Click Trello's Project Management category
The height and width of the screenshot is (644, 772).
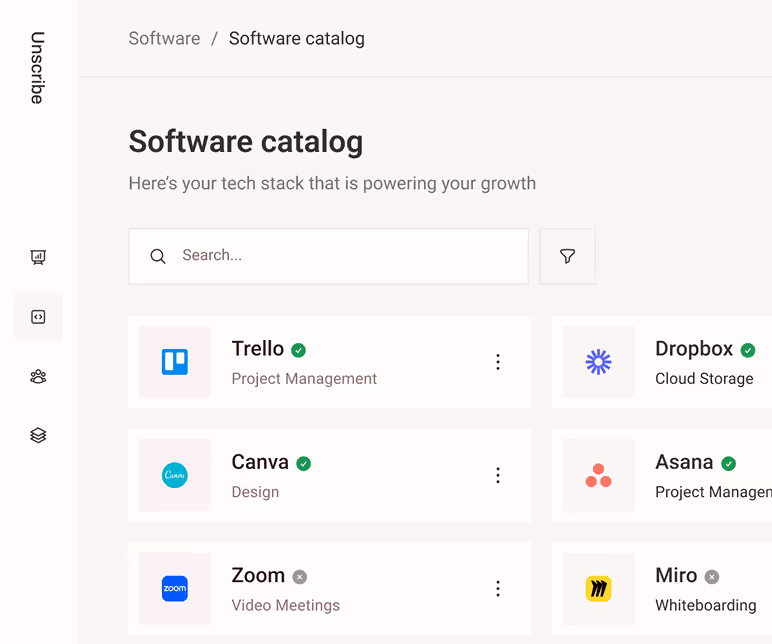304,379
